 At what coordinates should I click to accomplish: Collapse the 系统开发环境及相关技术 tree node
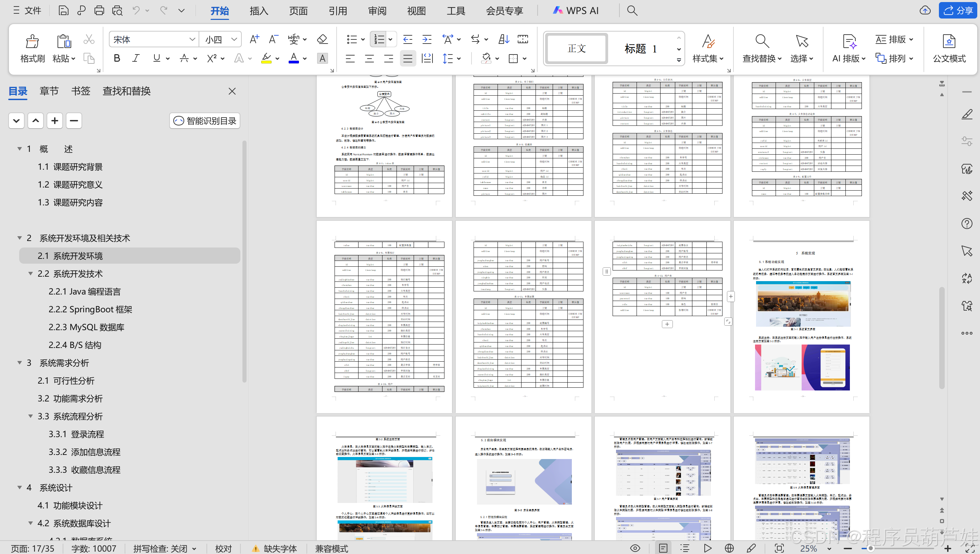click(x=20, y=238)
